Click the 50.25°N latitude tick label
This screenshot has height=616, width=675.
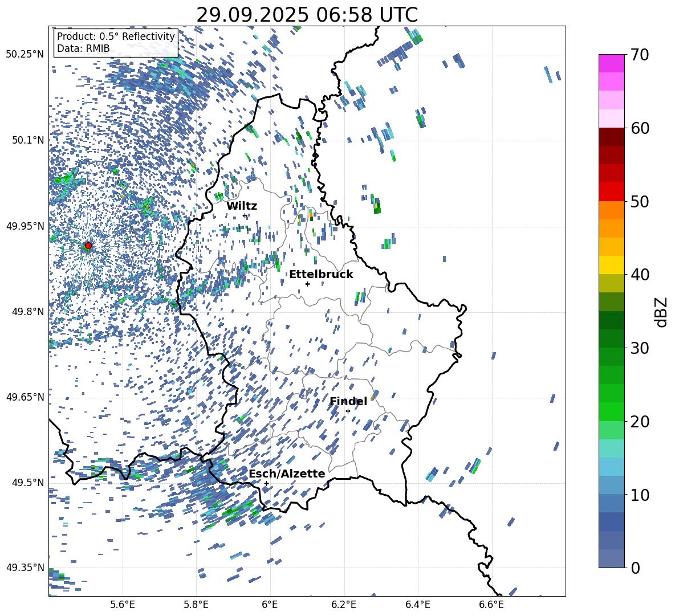coord(25,54)
